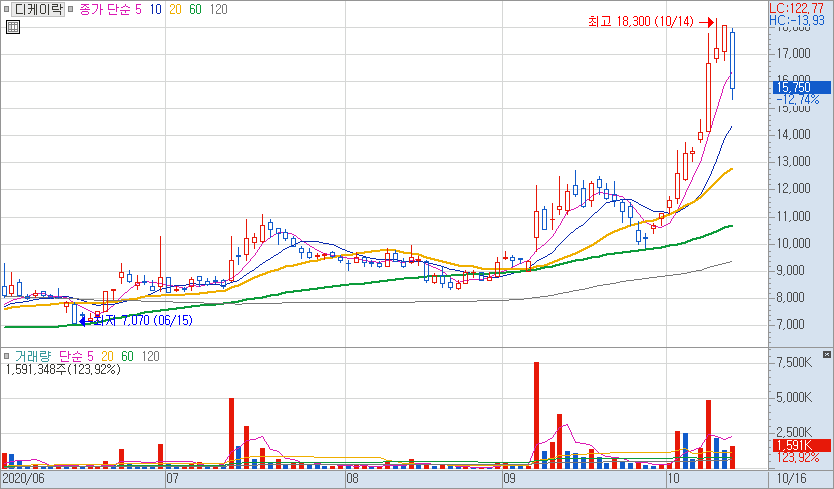The image size is (834, 489).
Task: Select the volume 5-day average legend
Action: [x=90, y=356]
